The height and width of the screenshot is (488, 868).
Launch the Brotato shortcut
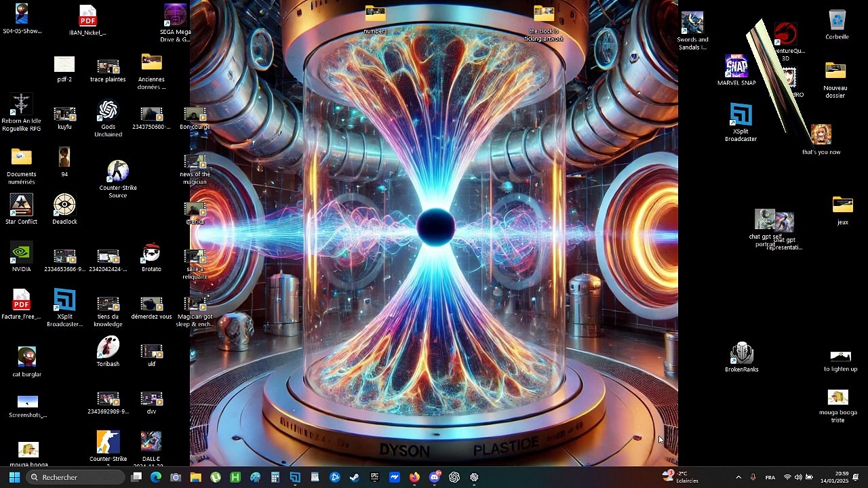[151, 258]
